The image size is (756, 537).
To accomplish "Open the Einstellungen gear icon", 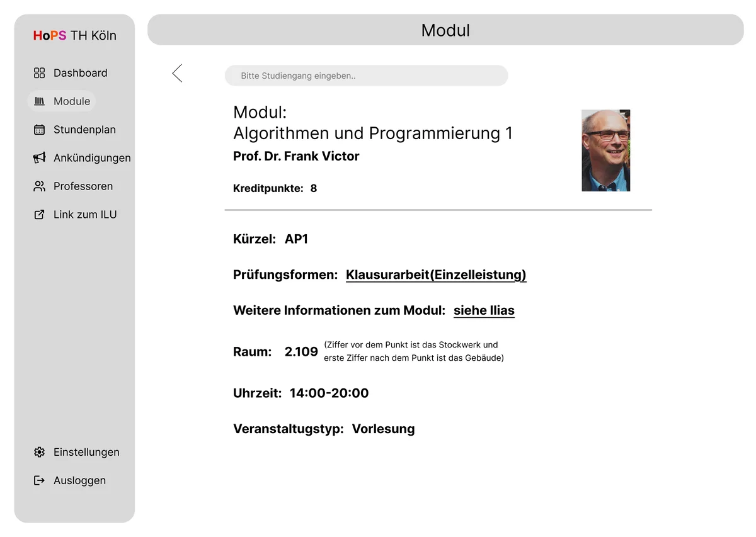I will coord(39,452).
